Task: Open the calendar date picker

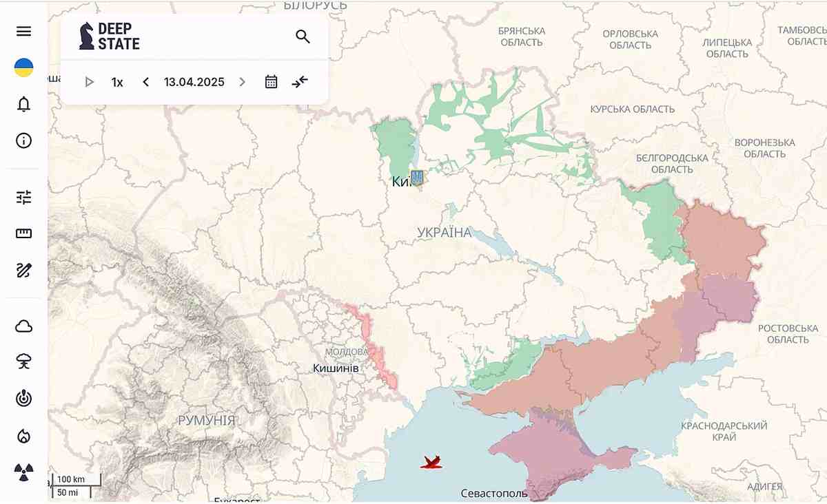Action: (x=272, y=82)
